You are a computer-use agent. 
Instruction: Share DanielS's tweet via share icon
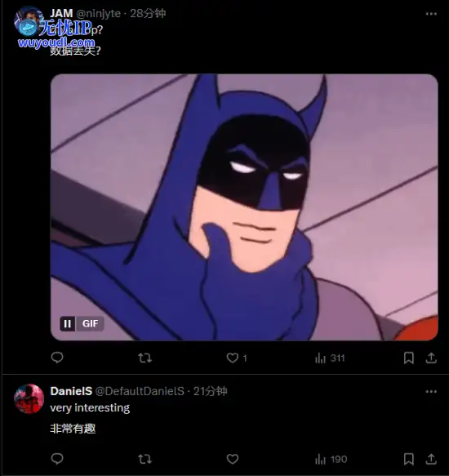[x=431, y=459]
